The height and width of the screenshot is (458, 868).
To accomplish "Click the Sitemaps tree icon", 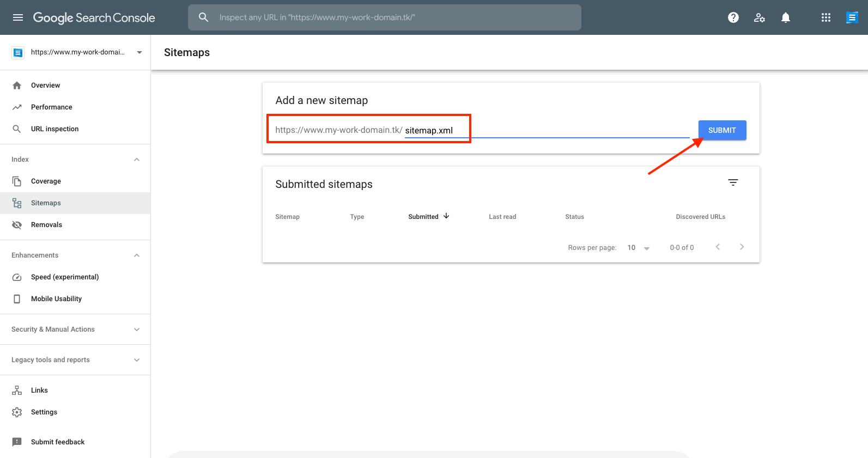I will point(17,203).
